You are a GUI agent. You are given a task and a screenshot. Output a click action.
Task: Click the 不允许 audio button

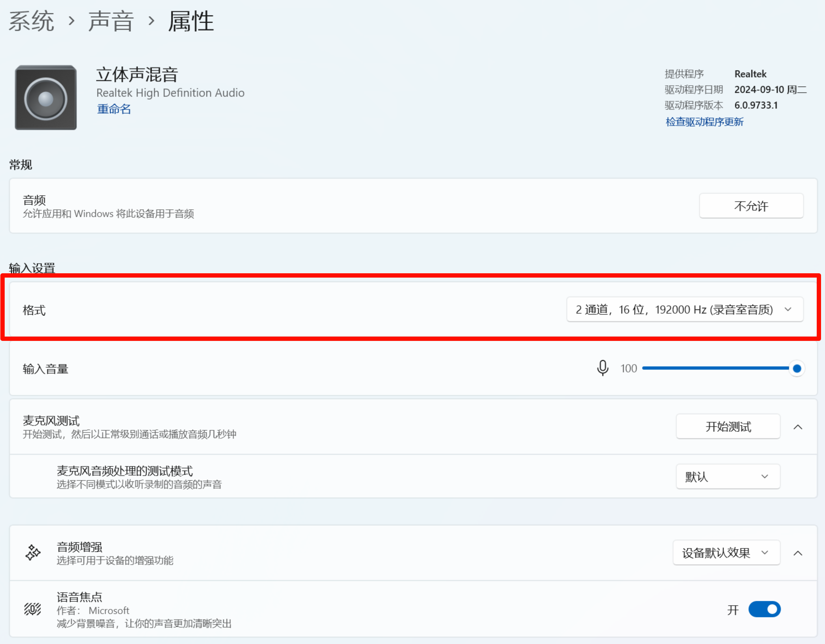click(751, 206)
